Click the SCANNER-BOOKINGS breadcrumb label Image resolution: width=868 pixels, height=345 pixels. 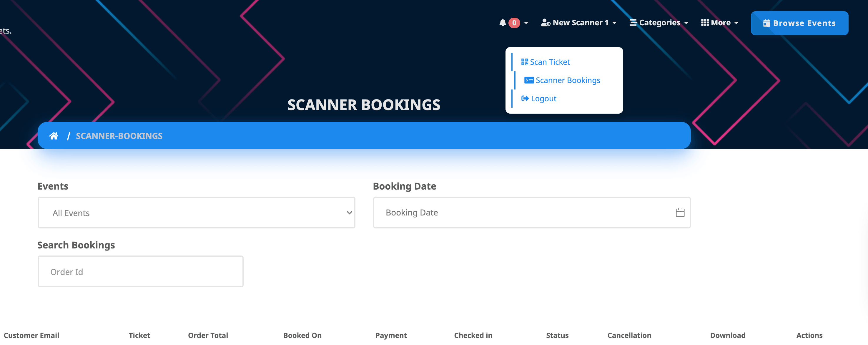(x=119, y=136)
